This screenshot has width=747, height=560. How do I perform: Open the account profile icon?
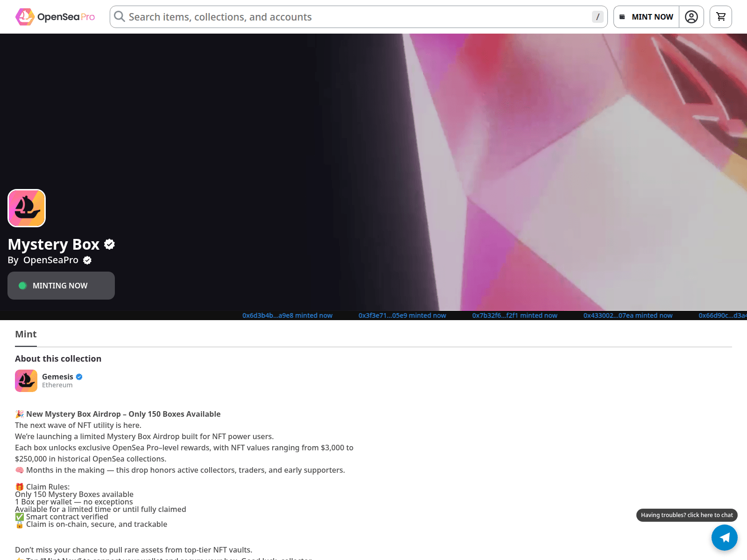(x=691, y=17)
